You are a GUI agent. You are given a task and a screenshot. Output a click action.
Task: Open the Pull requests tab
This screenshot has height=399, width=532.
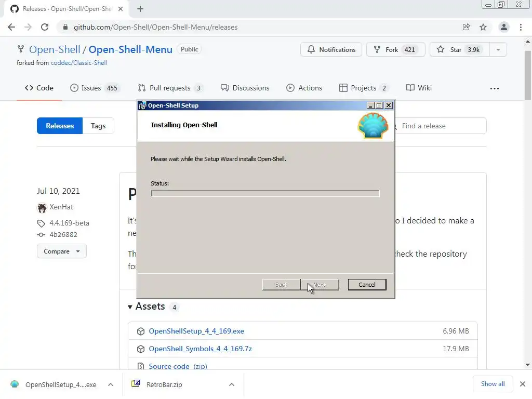coord(170,88)
